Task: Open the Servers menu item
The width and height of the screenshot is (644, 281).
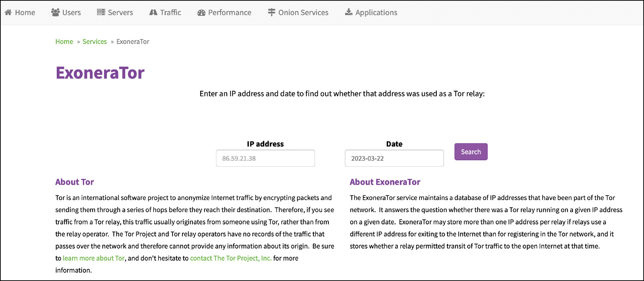Action: coord(120,13)
